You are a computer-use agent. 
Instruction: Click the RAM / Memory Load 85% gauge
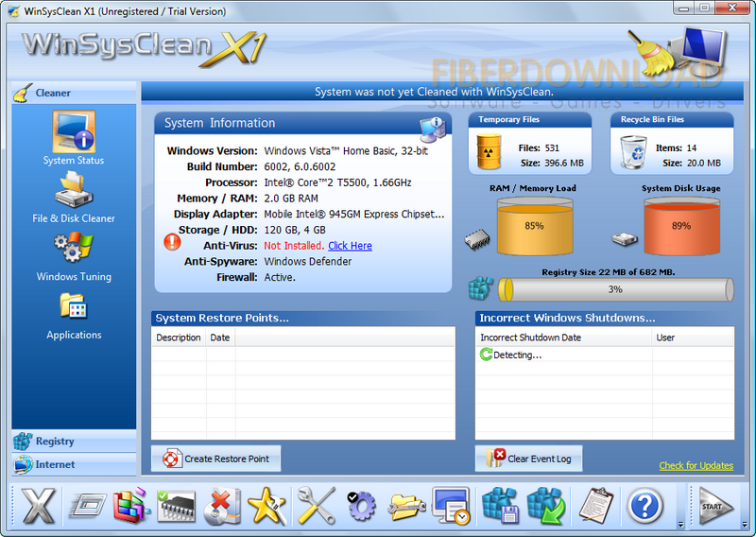pos(535,226)
